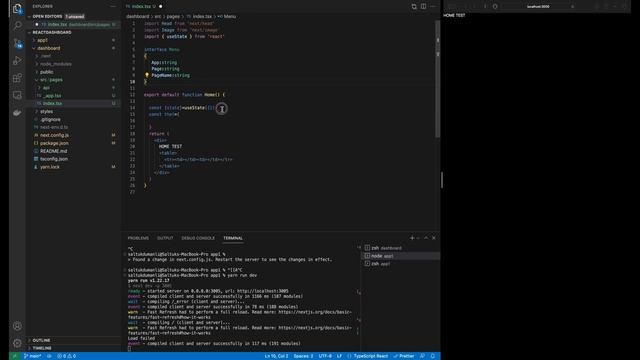
Task: Click the lightbulb code action on line 9
Action: (147, 75)
